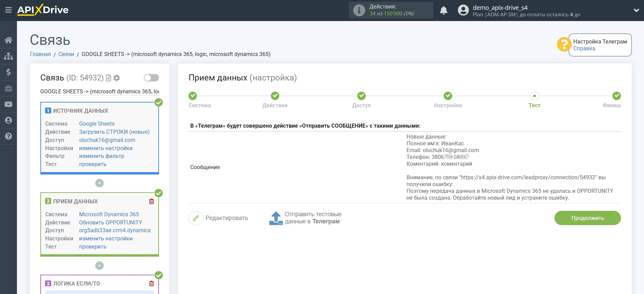Open the connections sitemap icon in sidebar
Image resolution: width=644 pixels, height=294 pixels.
pyautogui.click(x=8, y=56)
